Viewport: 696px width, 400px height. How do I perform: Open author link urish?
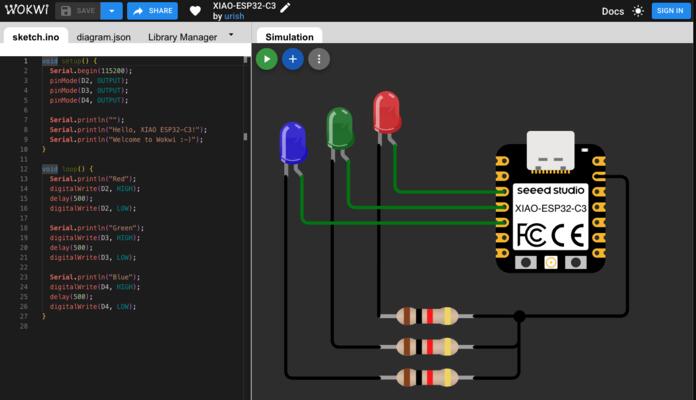click(234, 16)
